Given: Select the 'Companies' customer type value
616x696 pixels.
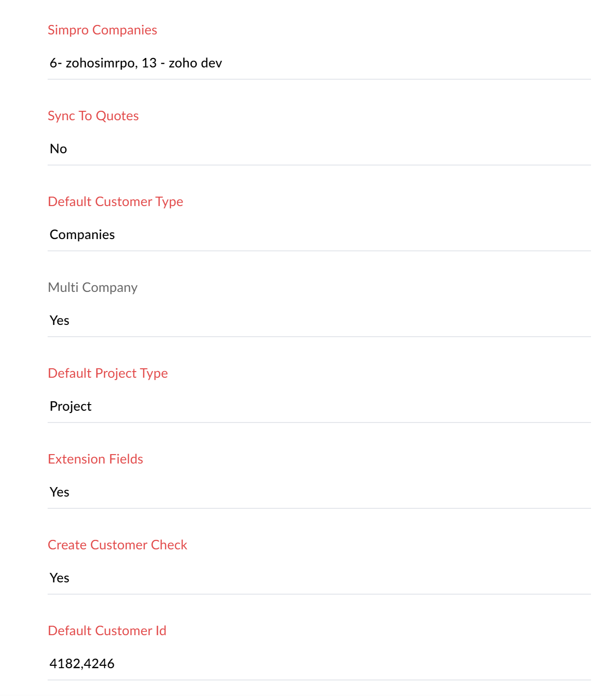Looking at the screenshot, I should [x=83, y=234].
